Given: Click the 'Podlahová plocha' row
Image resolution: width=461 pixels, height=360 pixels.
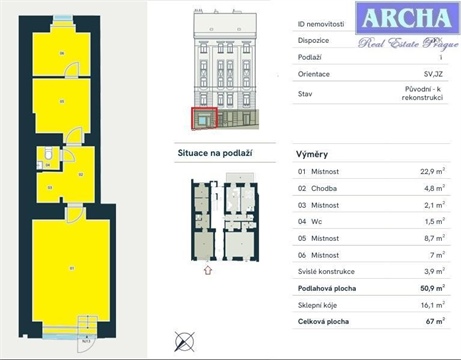Looking at the screenshot, I should coord(371,288).
